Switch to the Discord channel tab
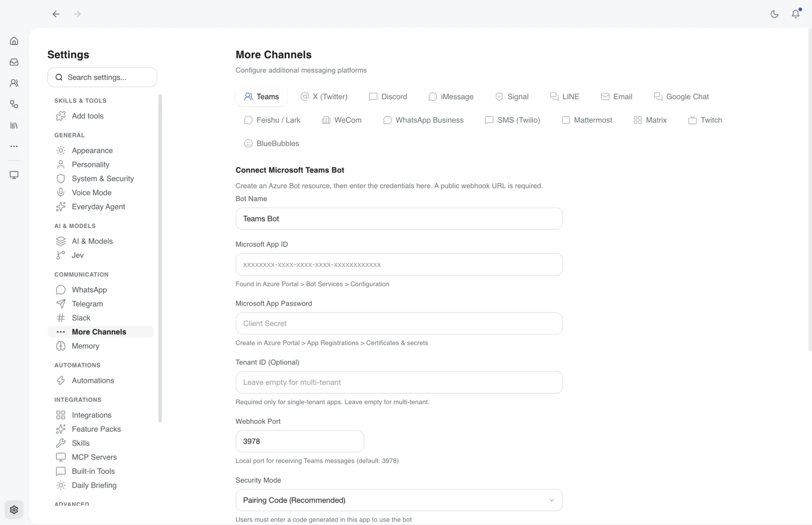The image size is (812, 525). (x=388, y=96)
